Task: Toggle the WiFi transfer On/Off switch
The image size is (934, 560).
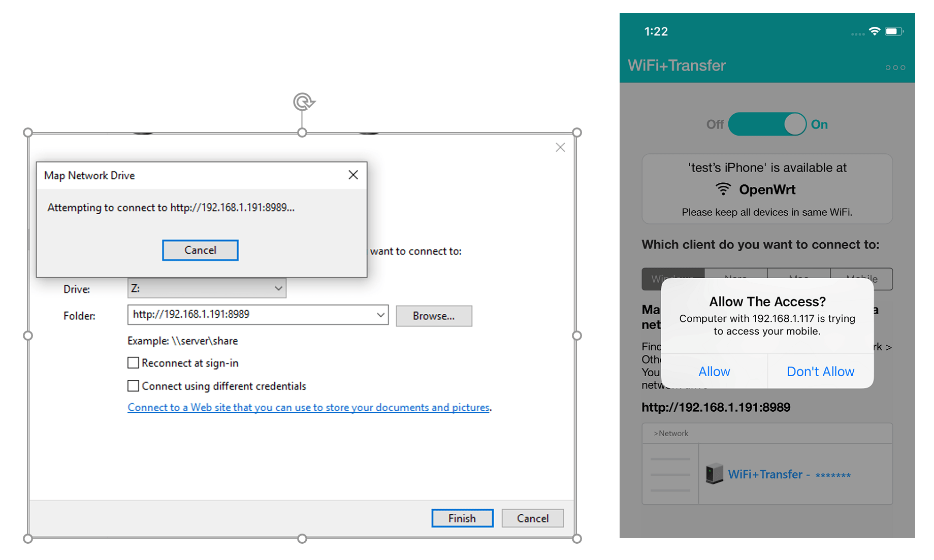Action: pyautogui.click(x=766, y=124)
